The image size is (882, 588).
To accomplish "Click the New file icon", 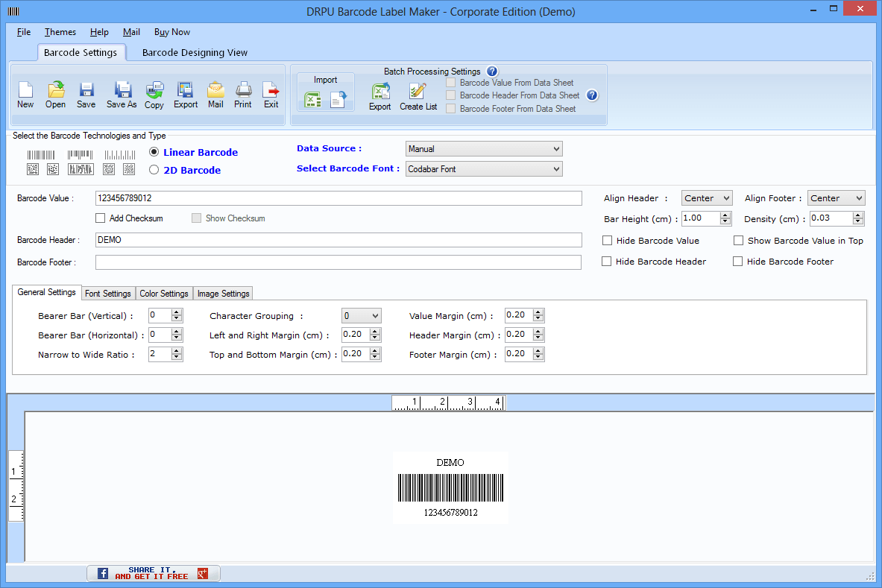I will click(25, 95).
